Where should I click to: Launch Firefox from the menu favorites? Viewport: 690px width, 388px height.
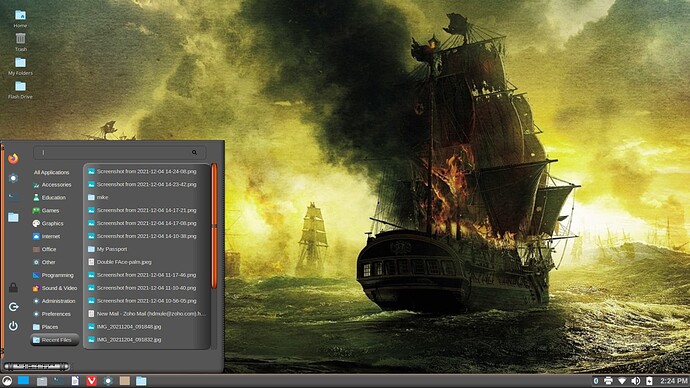point(13,158)
